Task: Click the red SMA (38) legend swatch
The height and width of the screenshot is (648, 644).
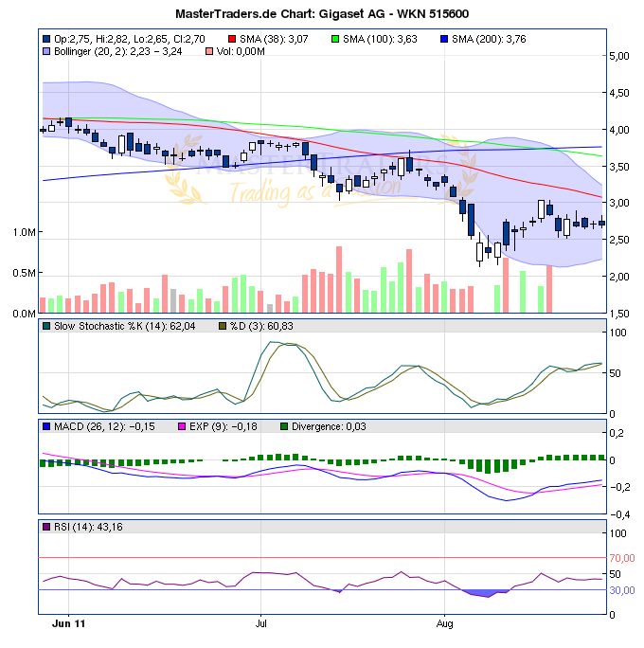Action: (232, 39)
